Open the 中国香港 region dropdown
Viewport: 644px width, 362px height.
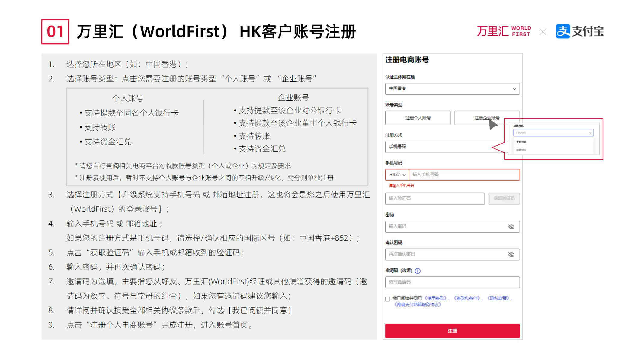(452, 89)
